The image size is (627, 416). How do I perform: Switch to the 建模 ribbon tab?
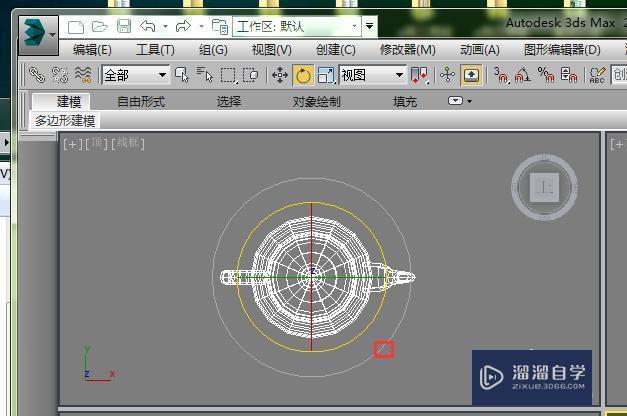coord(61,101)
